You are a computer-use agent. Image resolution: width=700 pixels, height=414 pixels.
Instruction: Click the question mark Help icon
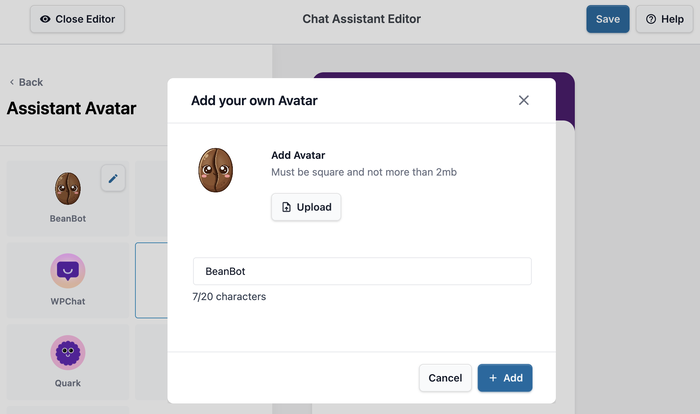651,19
